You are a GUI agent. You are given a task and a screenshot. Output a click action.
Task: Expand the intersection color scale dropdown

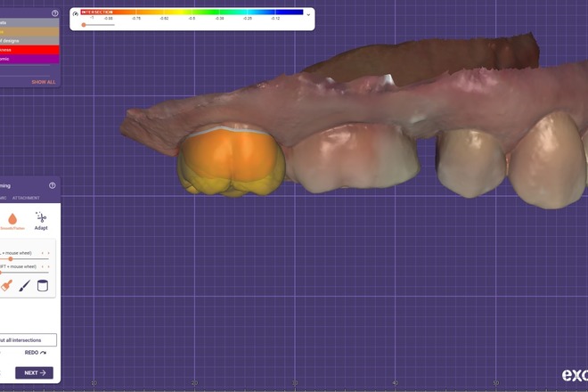[308, 14]
